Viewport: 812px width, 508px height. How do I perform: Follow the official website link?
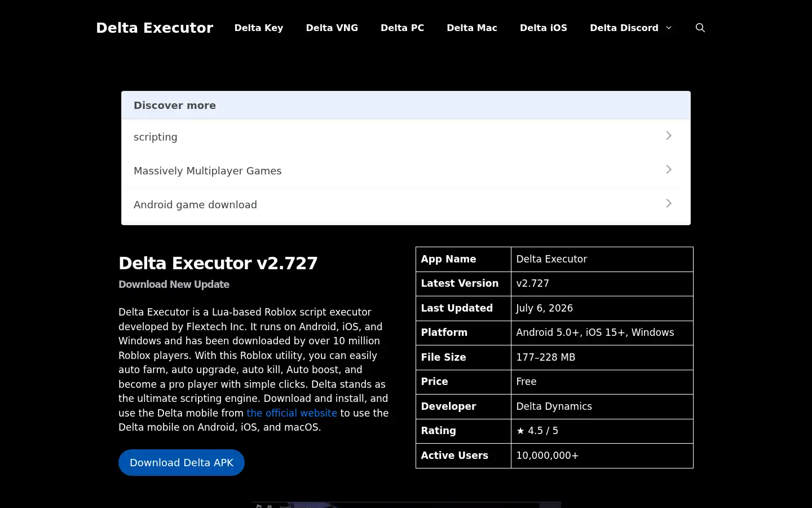pyautogui.click(x=292, y=413)
